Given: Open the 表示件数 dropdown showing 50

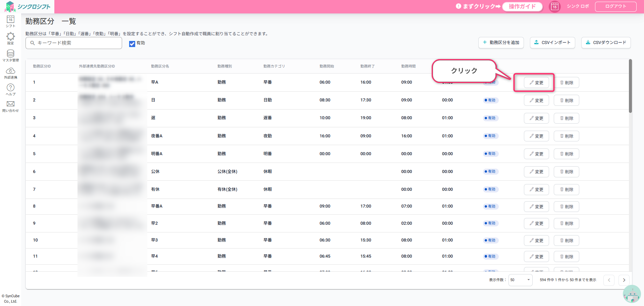Looking at the screenshot, I should coord(520,280).
